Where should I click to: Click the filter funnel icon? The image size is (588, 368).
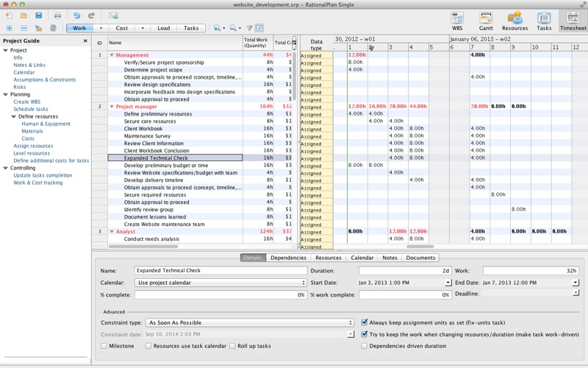249,28
